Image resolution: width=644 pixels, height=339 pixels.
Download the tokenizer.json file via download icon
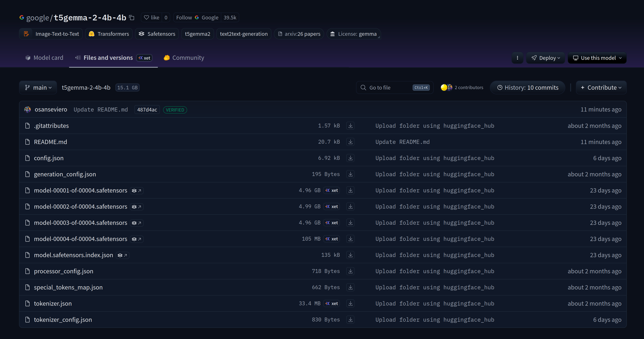(350, 303)
